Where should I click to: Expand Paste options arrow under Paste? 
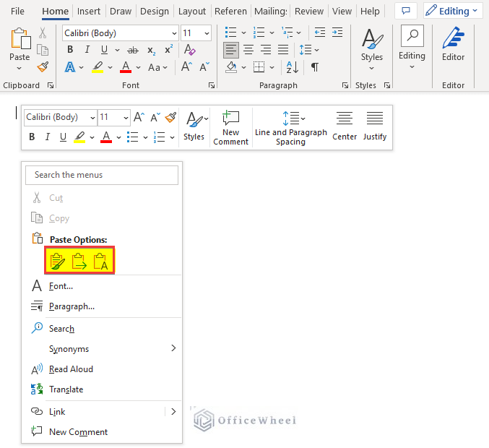point(20,68)
